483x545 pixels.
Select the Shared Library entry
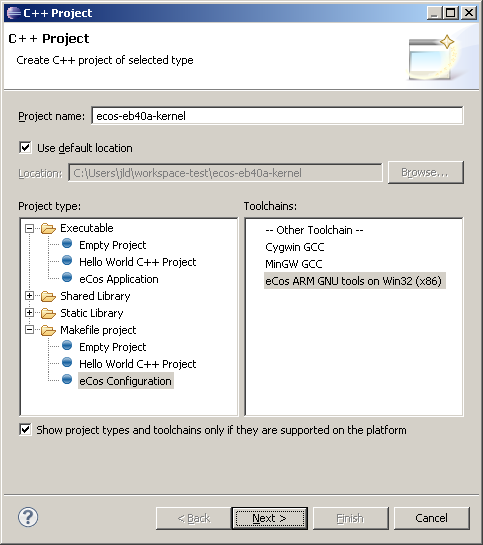(95, 296)
